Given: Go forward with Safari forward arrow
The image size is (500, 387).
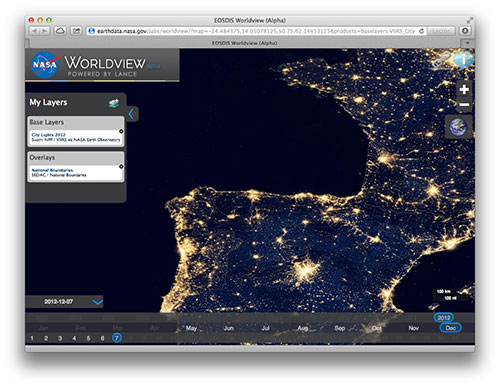Looking at the screenshot, I should coord(45,31).
